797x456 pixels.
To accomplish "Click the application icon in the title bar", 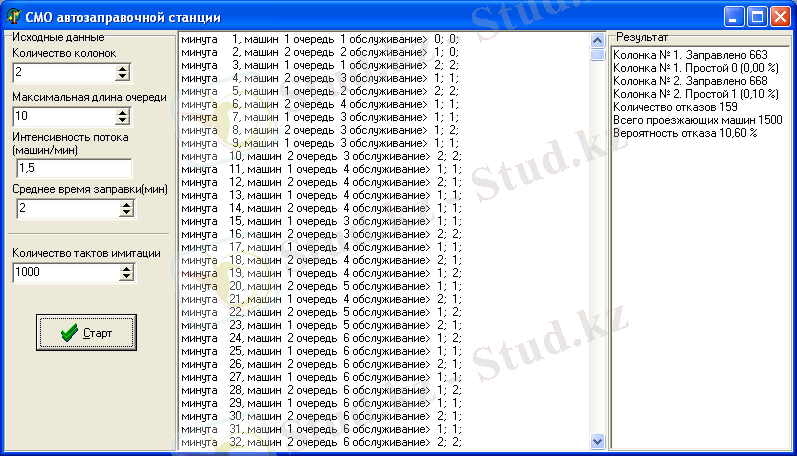I will (14, 17).
